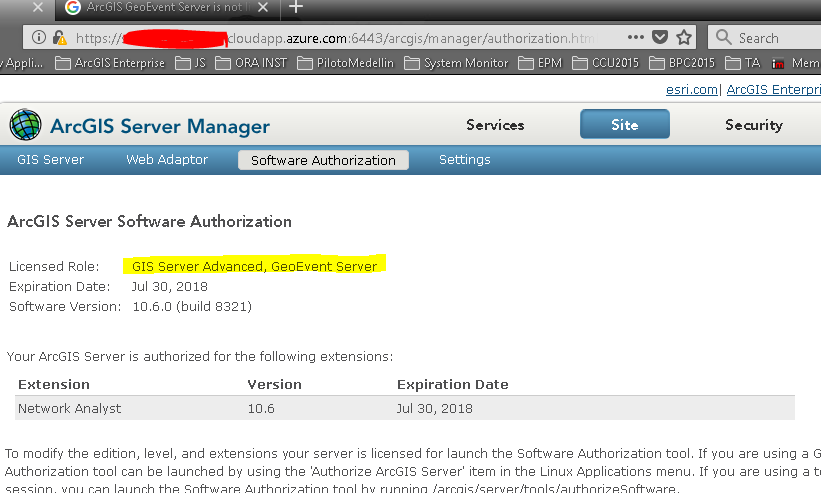Screen dimensions: 821x493
Task: Open the JS bookmark folder
Action: [190, 63]
